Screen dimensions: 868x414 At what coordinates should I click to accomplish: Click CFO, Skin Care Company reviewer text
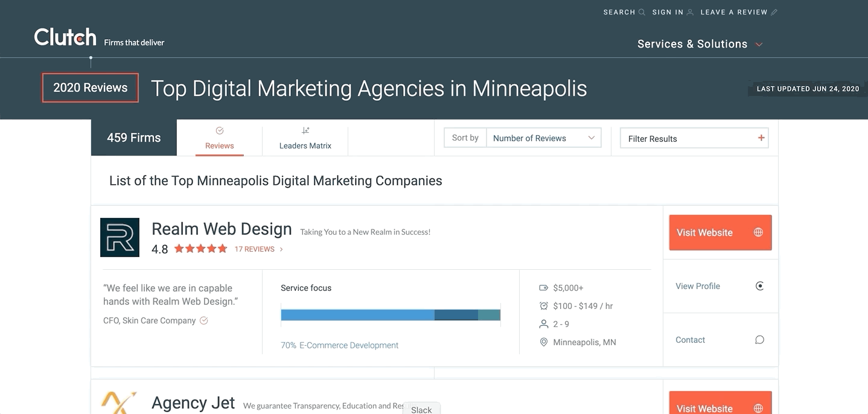(x=150, y=320)
